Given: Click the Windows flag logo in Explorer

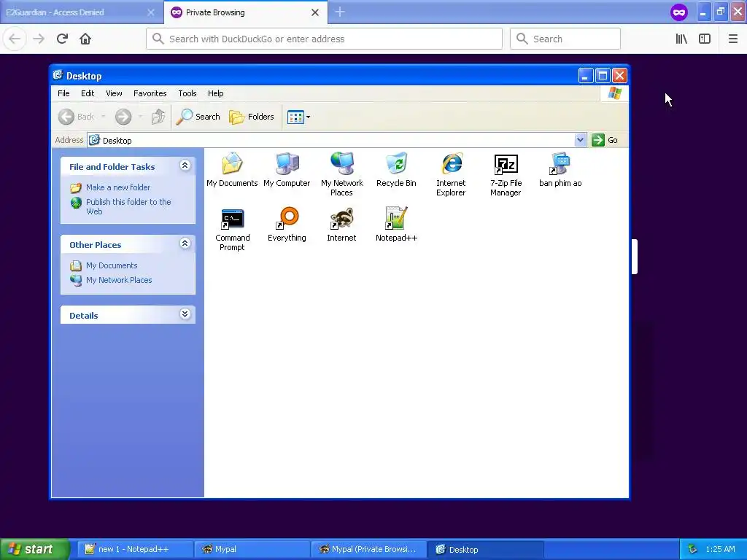Looking at the screenshot, I should 614,93.
